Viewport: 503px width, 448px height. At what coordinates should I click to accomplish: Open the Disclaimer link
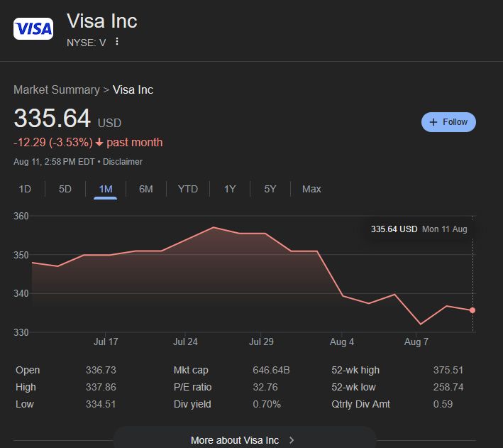coord(123,162)
